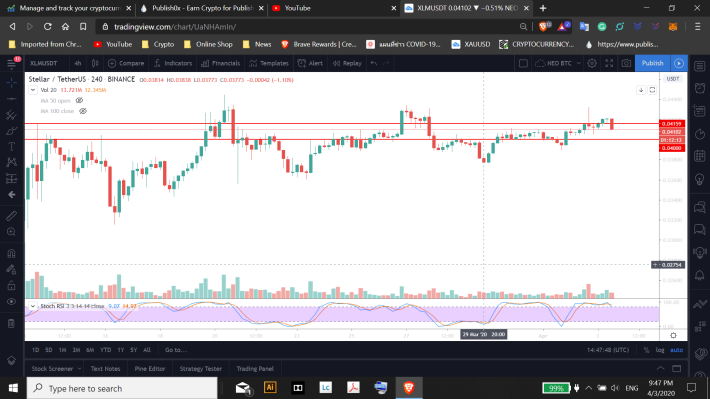Show the hidden MA 100 close indicator

[x=83, y=111]
